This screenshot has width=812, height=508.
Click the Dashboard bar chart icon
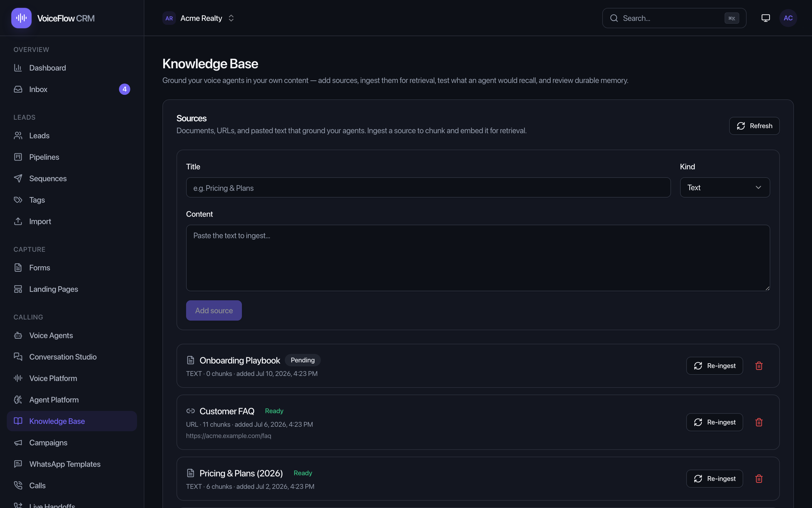tap(18, 68)
